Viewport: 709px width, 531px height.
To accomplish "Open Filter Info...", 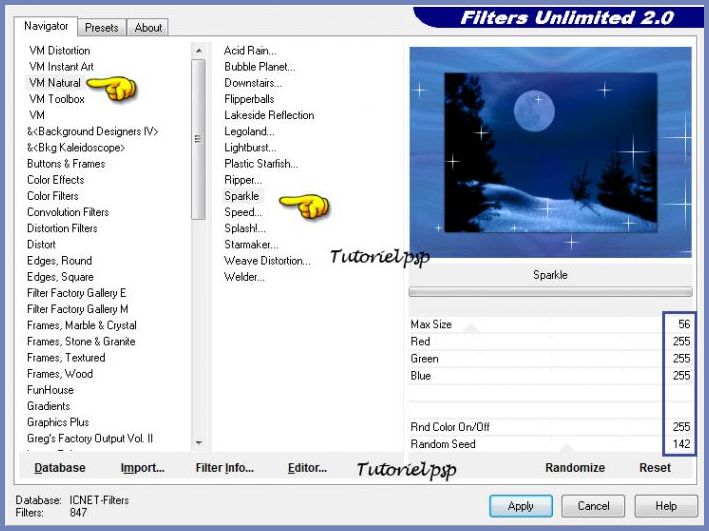I will 224,468.
